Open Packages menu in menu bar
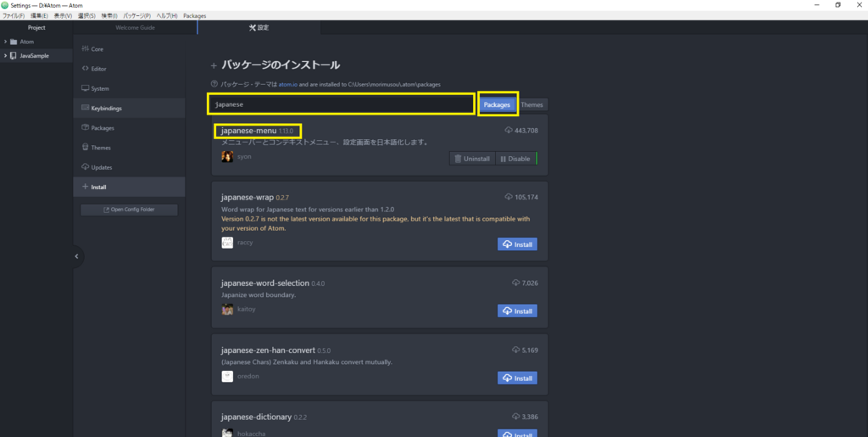Image resolution: width=868 pixels, height=437 pixels. point(195,15)
